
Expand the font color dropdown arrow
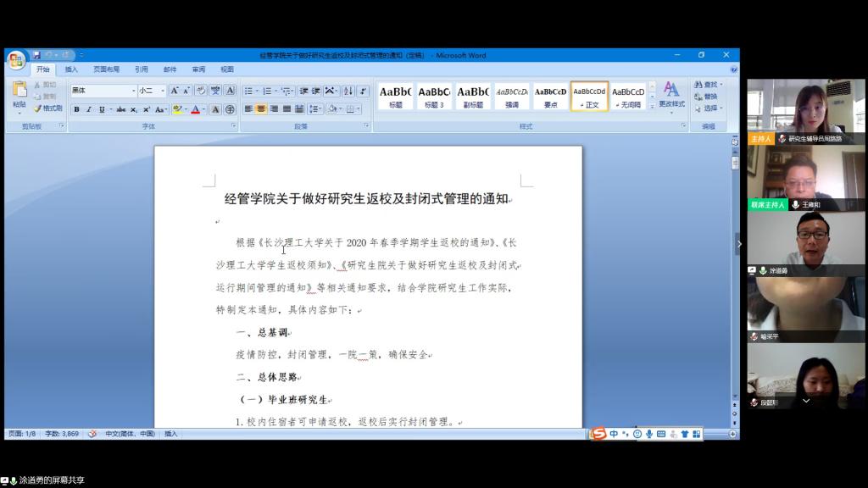[x=204, y=109]
